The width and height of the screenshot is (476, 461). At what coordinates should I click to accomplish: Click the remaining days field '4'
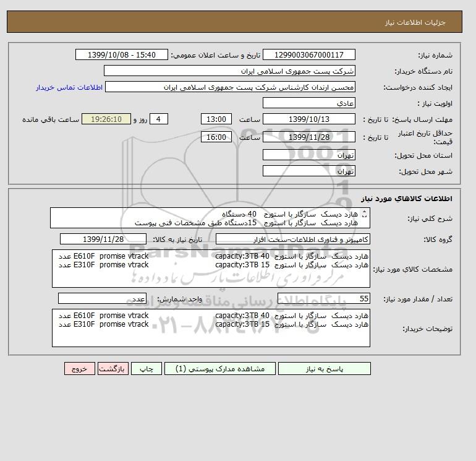(158, 119)
